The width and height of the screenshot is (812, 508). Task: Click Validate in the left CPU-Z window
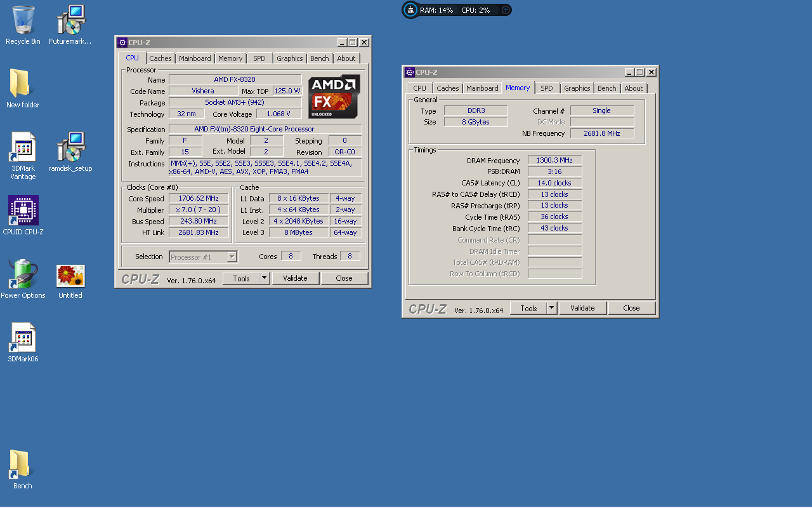(x=295, y=278)
